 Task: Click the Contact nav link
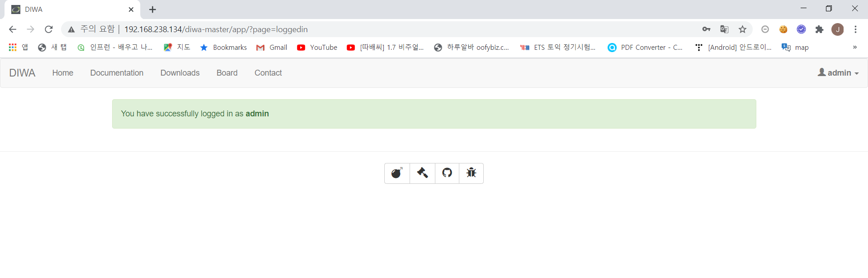tap(268, 73)
